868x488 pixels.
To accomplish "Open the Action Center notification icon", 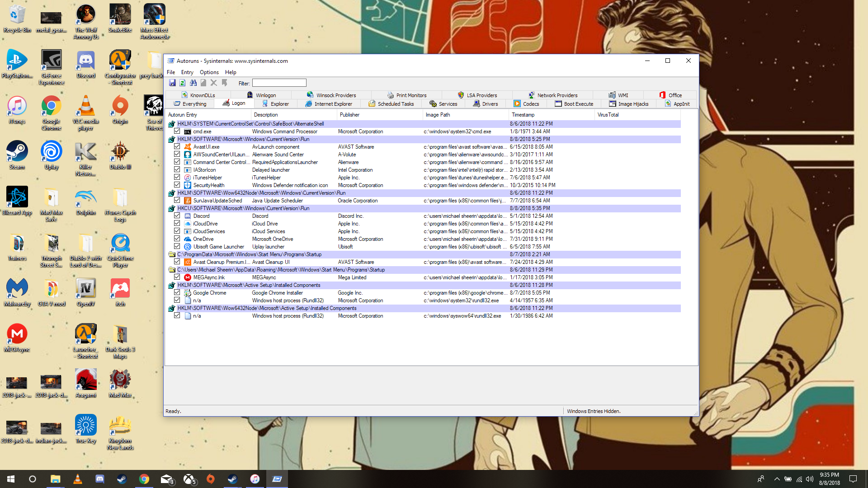I will (x=853, y=479).
